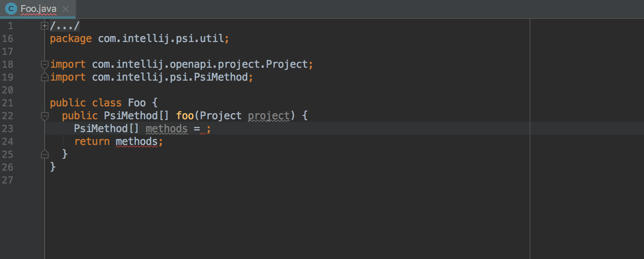The height and width of the screenshot is (259, 644).
Task: Click the closing brace on line 26
Action: pyautogui.click(x=53, y=167)
